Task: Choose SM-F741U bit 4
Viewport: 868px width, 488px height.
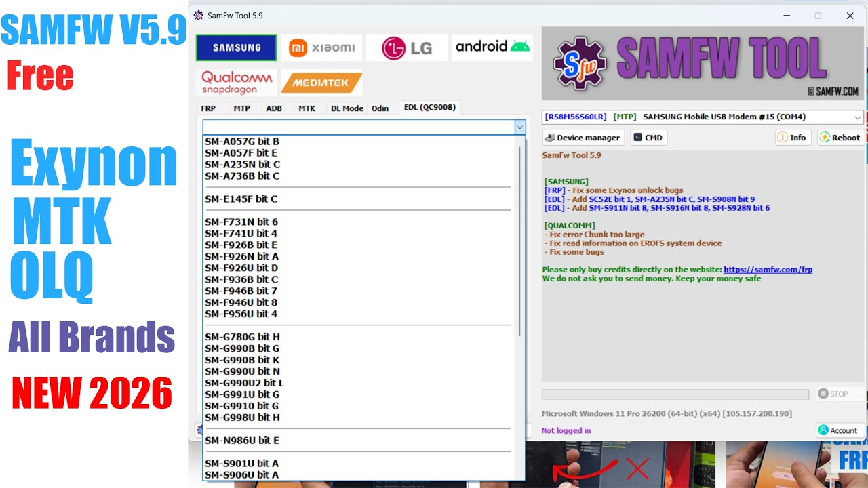Action: click(241, 234)
